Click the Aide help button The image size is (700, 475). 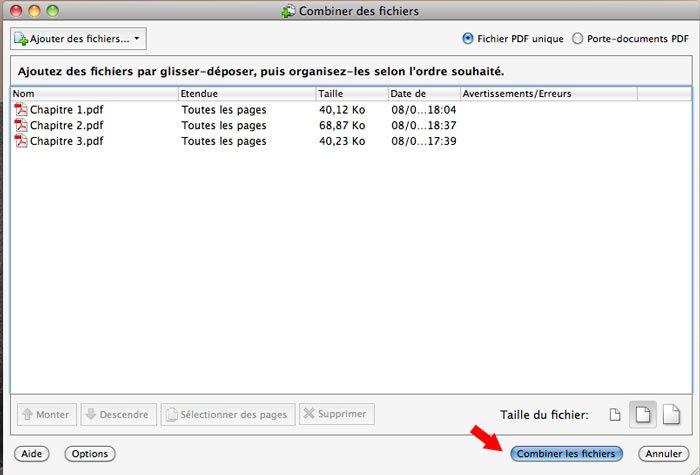pos(32,454)
